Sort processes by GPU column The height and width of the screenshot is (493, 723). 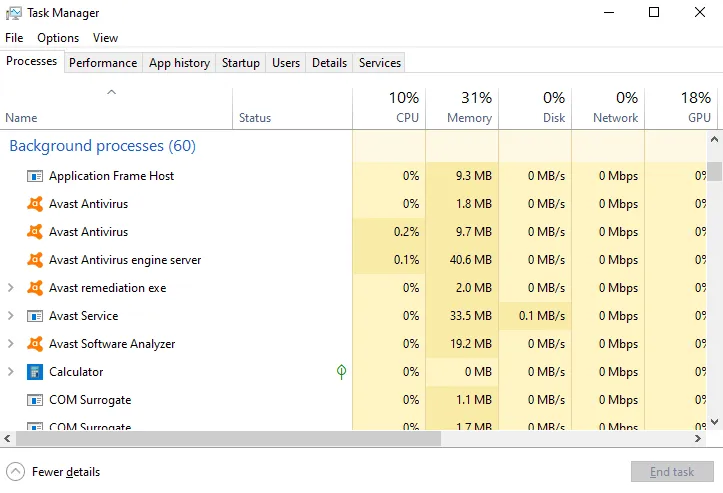[681, 109]
